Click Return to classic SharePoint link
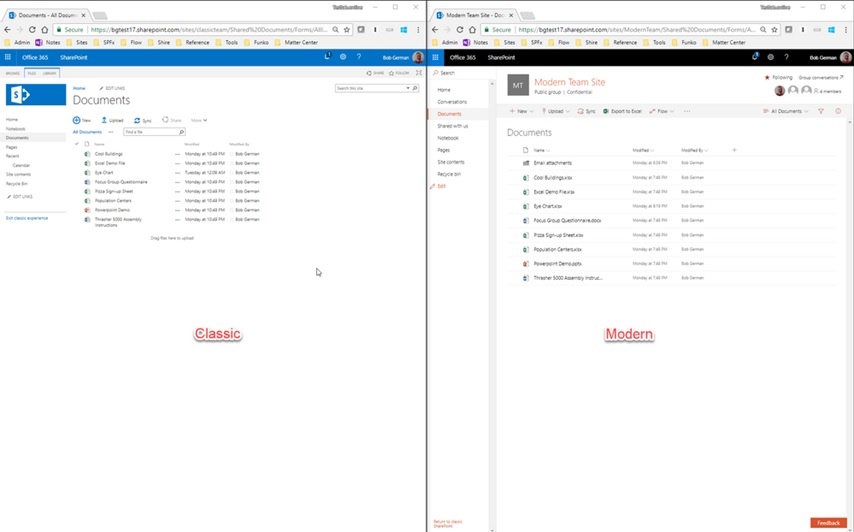854x532 pixels. pyautogui.click(x=448, y=524)
